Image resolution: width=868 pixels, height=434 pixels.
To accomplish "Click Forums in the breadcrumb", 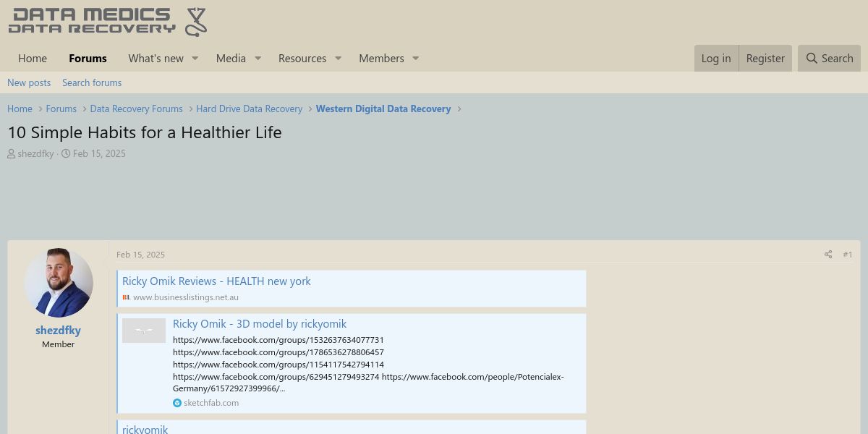I will pyautogui.click(x=61, y=109).
